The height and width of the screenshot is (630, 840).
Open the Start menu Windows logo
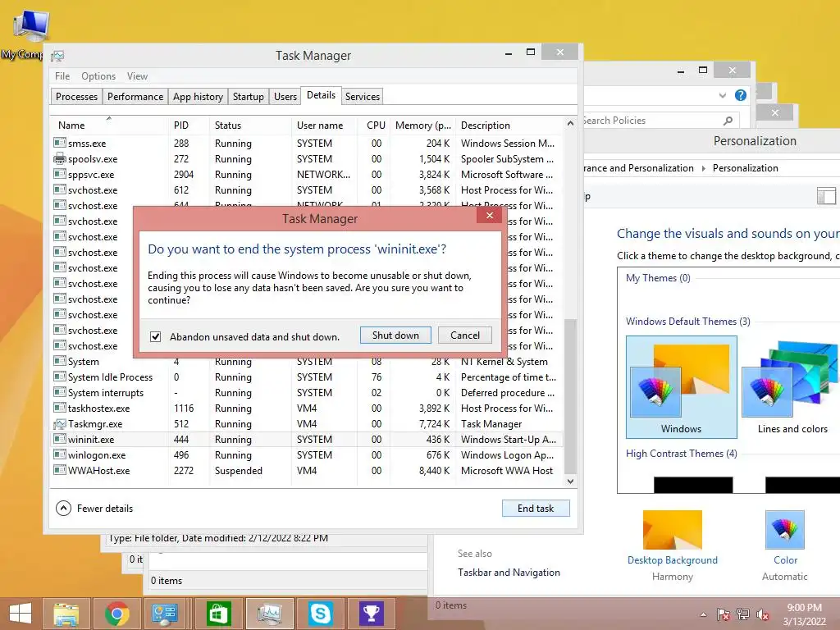(x=21, y=613)
